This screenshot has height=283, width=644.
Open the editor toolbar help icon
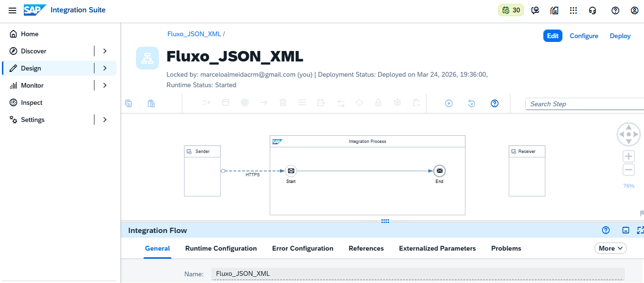click(495, 103)
